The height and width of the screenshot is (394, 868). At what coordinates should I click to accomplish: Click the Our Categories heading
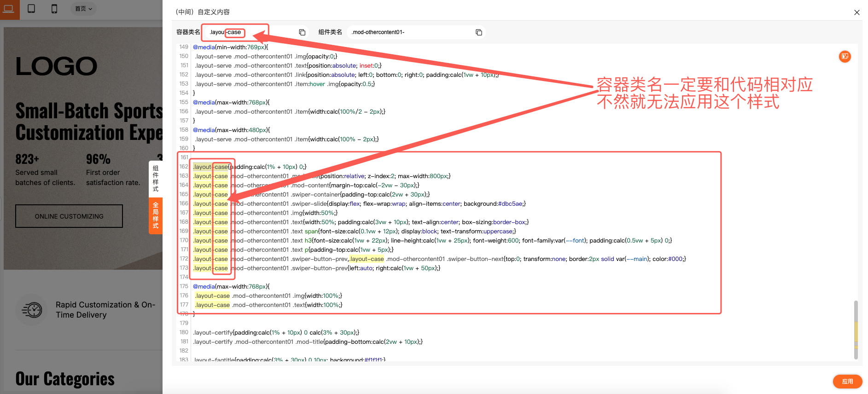tap(65, 379)
